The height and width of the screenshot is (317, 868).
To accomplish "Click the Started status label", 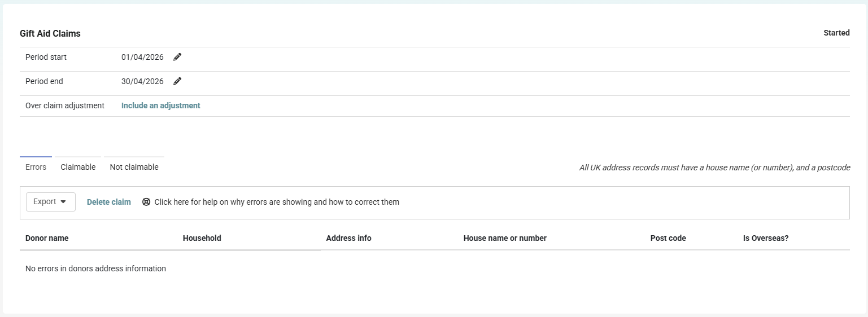I will (836, 33).
